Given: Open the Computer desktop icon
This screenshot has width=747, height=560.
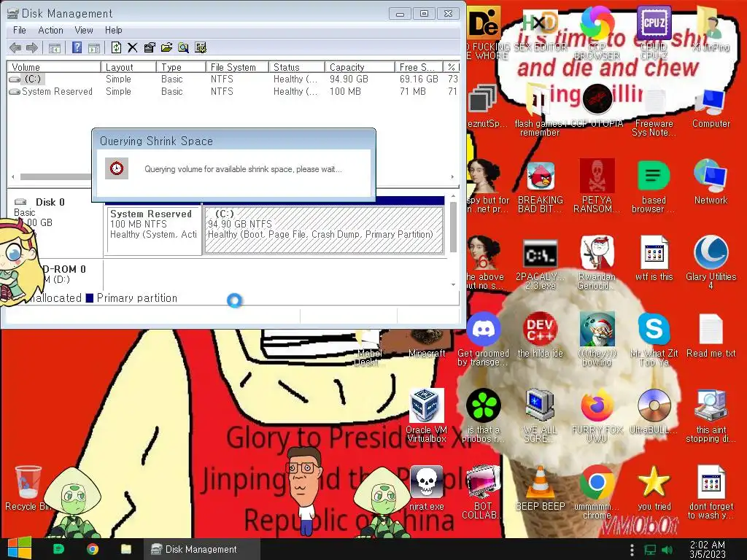Looking at the screenshot, I should pos(711,107).
